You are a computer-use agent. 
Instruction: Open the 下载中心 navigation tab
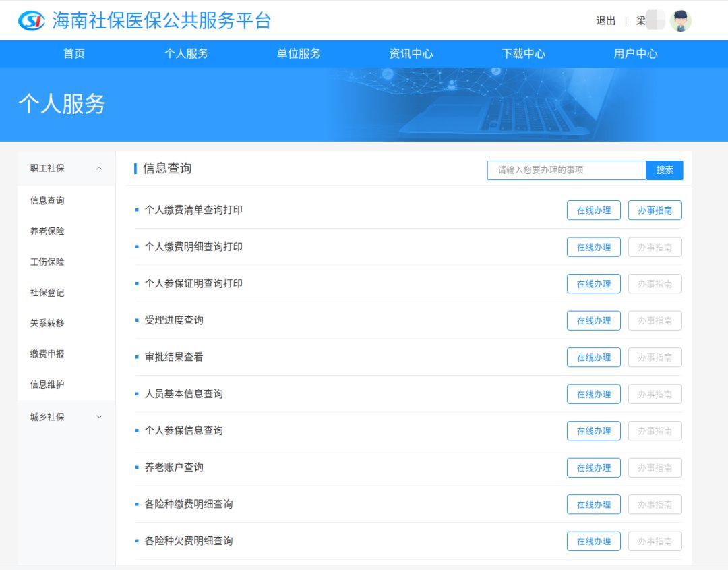(523, 54)
